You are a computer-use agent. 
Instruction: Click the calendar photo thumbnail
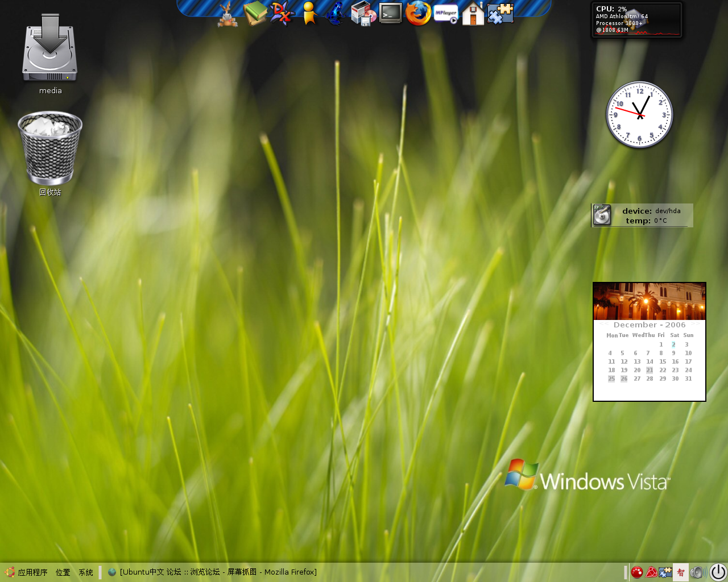pos(650,302)
